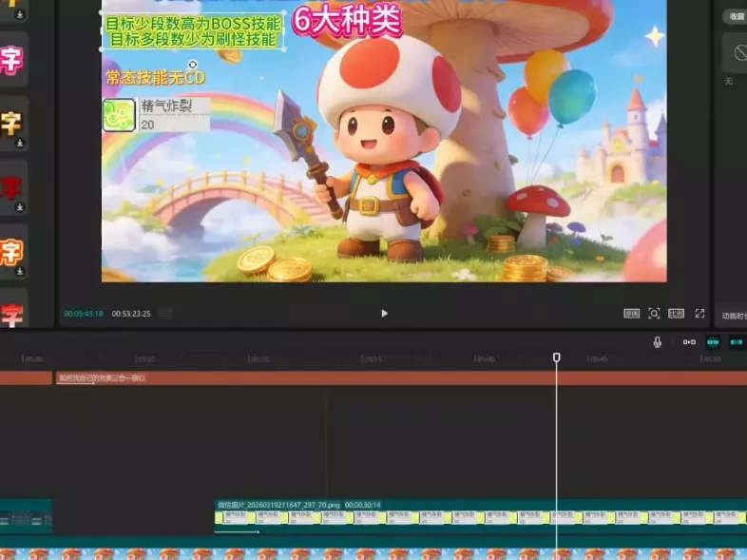
Task: Select the pink glow text style thumbnail
Action: (x=12, y=60)
